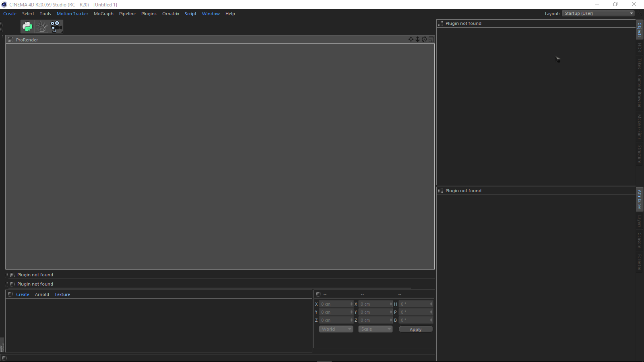Open the Startup (User) layout dropdown

click(598, 13)
